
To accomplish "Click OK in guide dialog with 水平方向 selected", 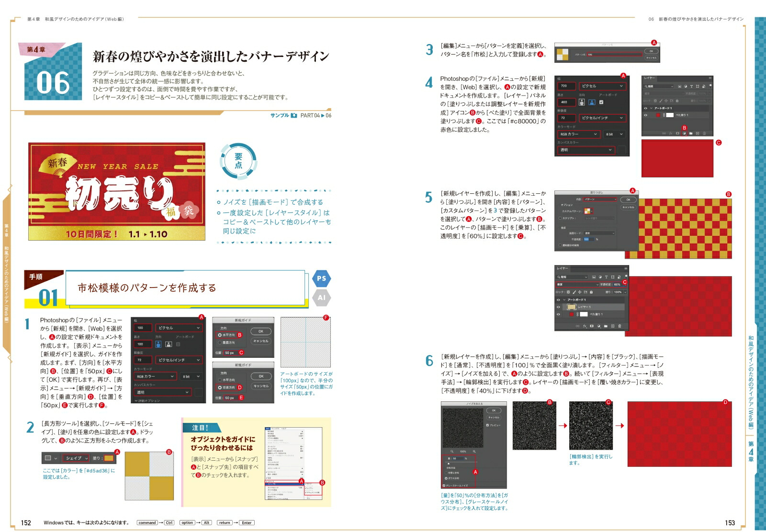I will pos(261,331).
